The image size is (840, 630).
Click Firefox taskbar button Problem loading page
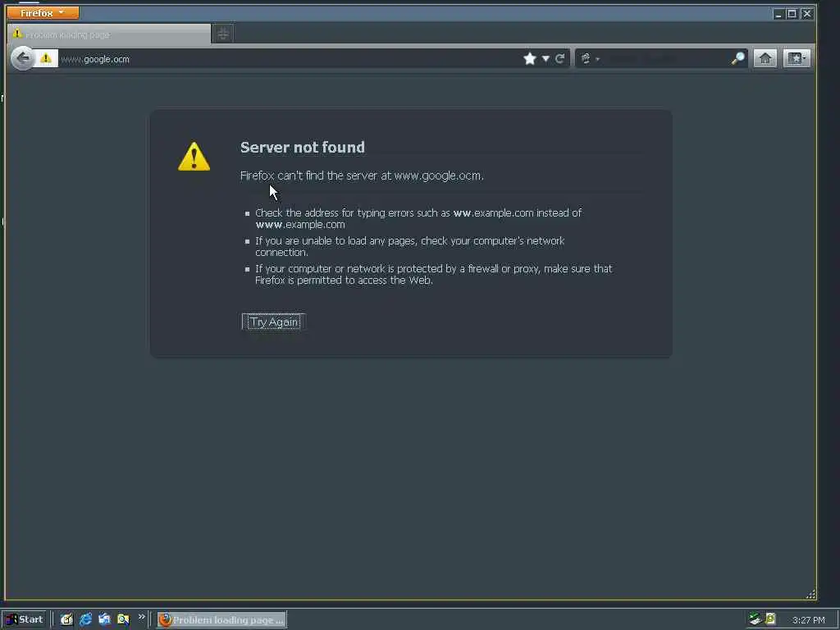pos(221,620)
